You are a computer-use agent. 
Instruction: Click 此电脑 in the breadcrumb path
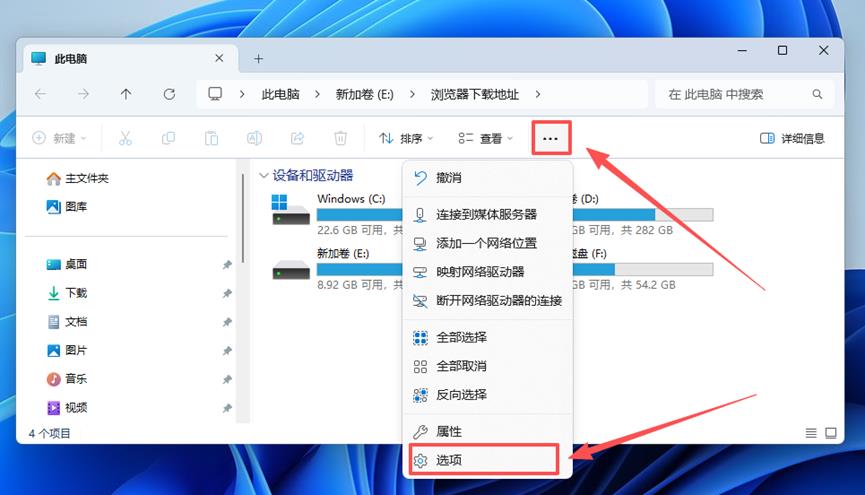coord(280,94)
